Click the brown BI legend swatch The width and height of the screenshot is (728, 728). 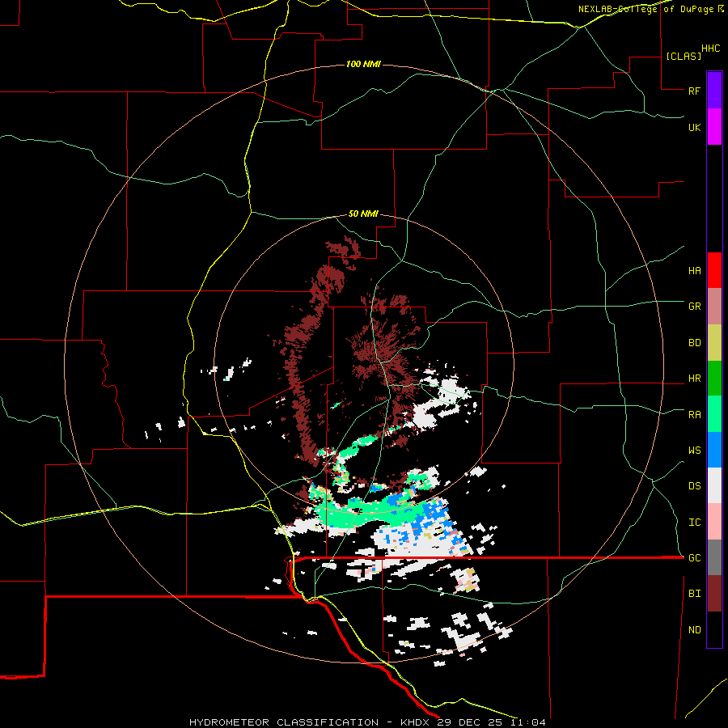714,594
